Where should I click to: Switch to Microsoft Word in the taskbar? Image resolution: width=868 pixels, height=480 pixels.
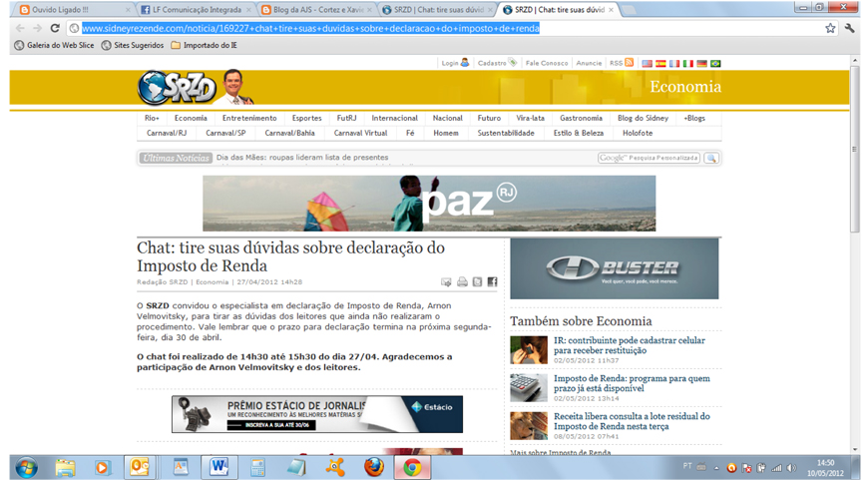(219, 467)
